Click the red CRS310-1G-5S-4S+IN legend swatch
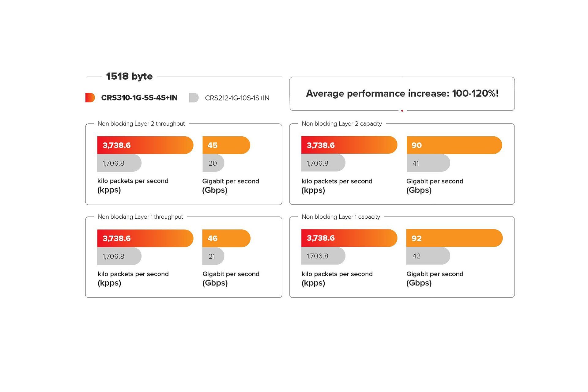Screen dimensions: 588x392 click(x=90, y=98)
